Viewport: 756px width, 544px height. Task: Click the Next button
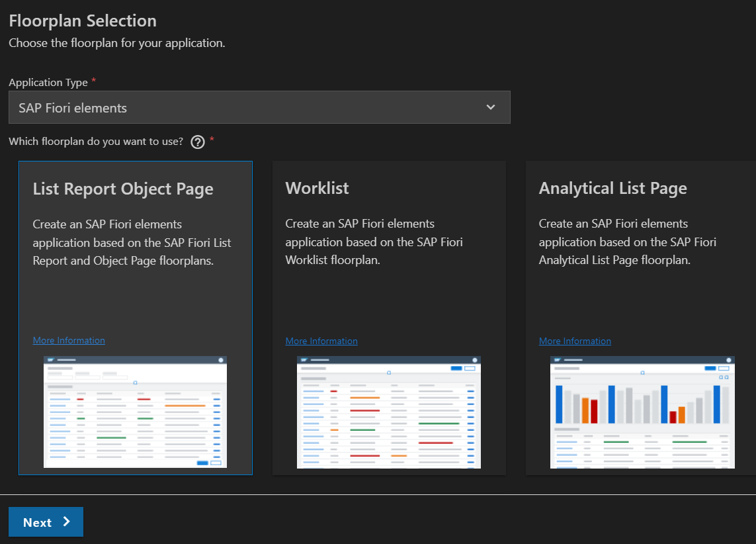pyautogui.click(x=46, y=521)
